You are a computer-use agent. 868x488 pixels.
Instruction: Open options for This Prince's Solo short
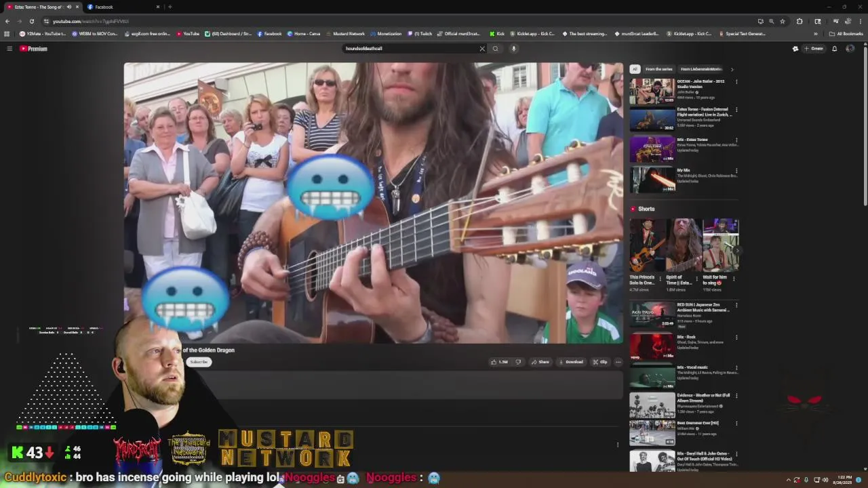[660, 278]
